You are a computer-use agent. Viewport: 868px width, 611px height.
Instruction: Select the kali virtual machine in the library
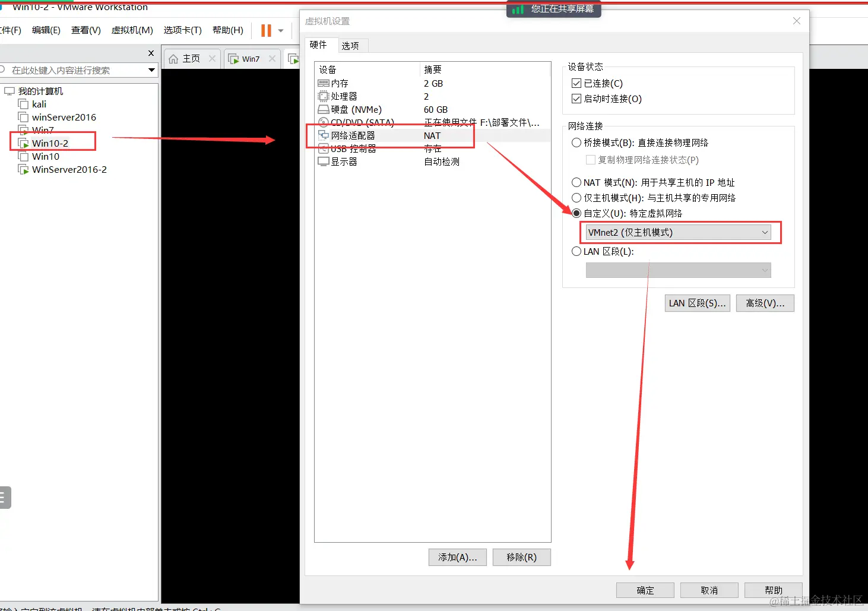(x=39, y=104)
